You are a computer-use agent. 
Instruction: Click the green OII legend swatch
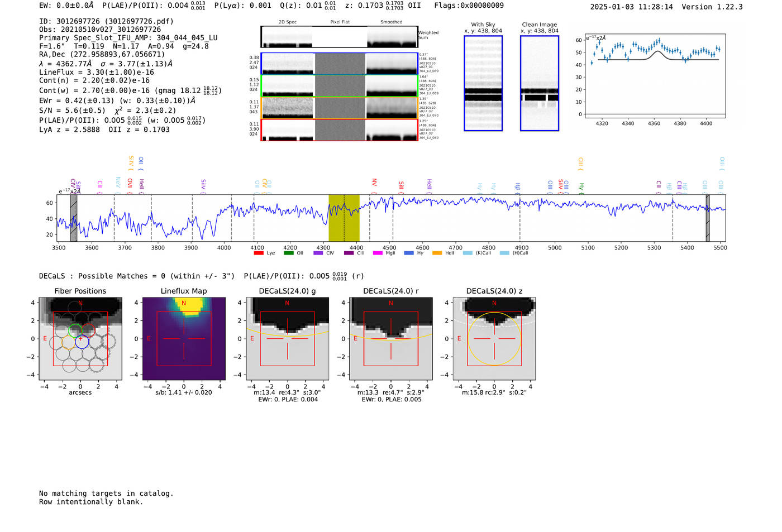coord(288,253)
